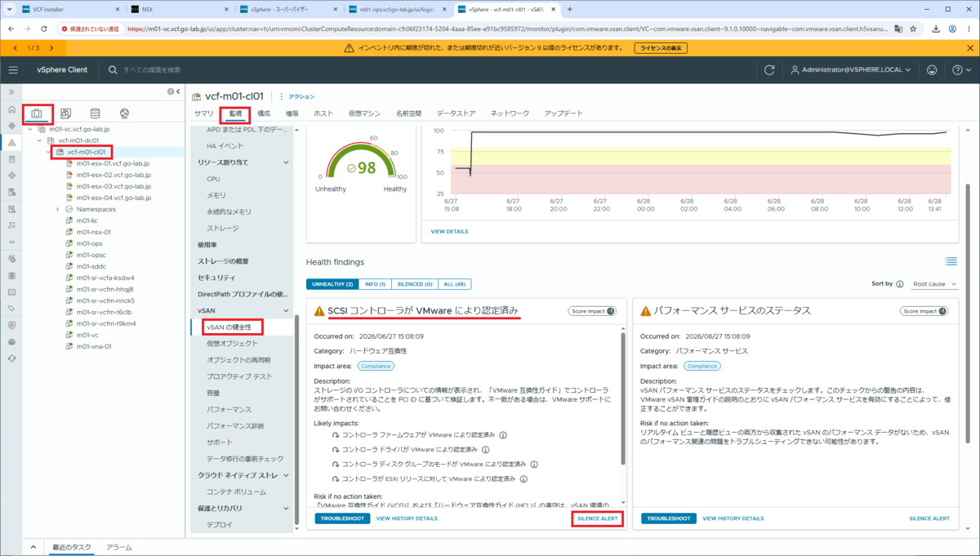Show info for コントローラ ファームウェア impact

tap(503, 435)
